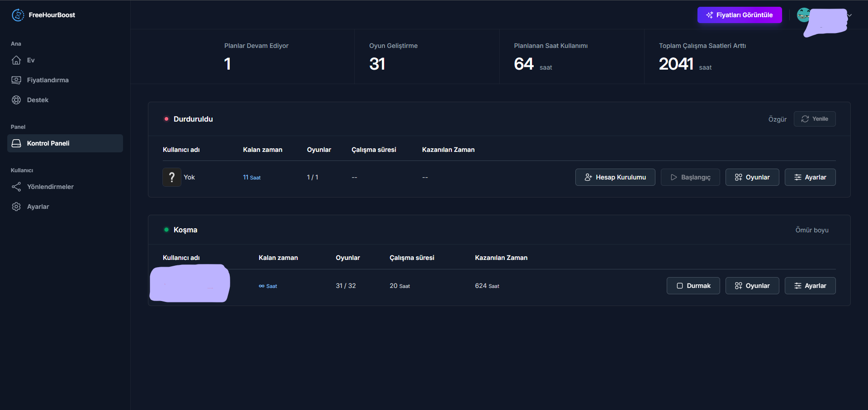Click the Başlangıç start button
The image size is (868, 410).
click(690, 177)
